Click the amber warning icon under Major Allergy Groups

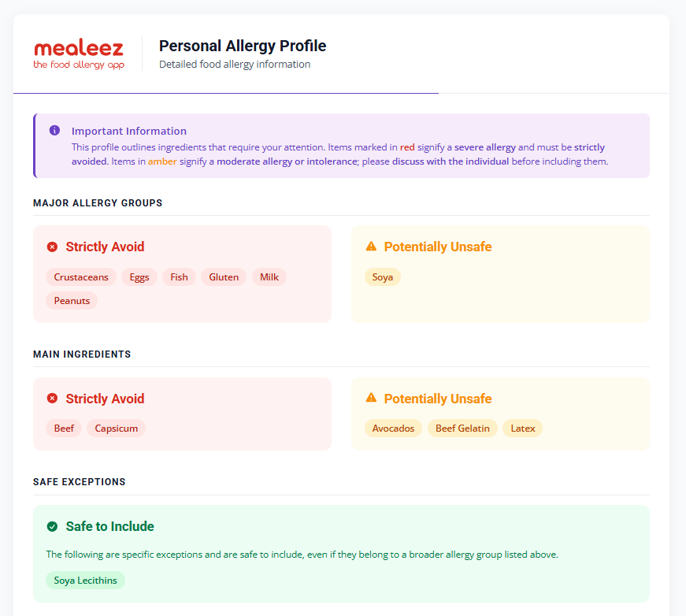point(371,247)
